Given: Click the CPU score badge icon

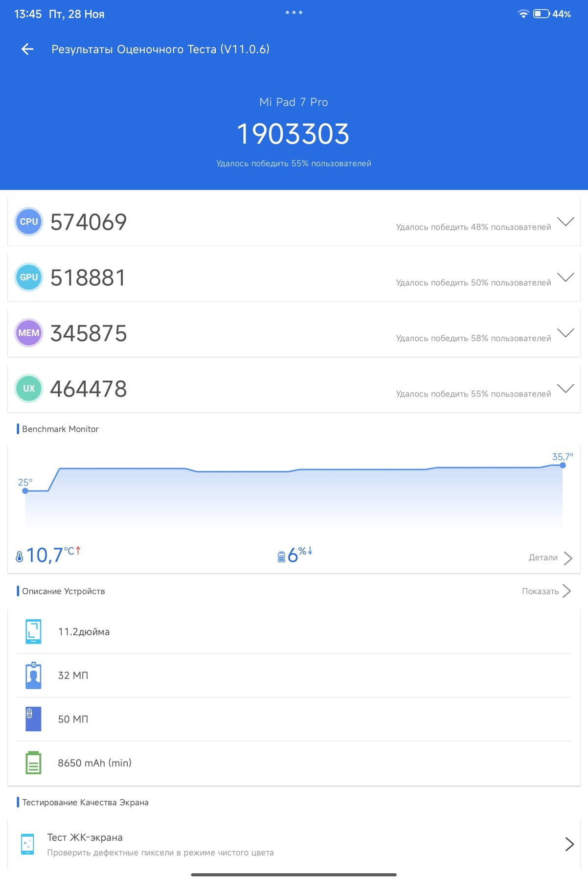Looking at the screenshot, I should click(29, 222).
